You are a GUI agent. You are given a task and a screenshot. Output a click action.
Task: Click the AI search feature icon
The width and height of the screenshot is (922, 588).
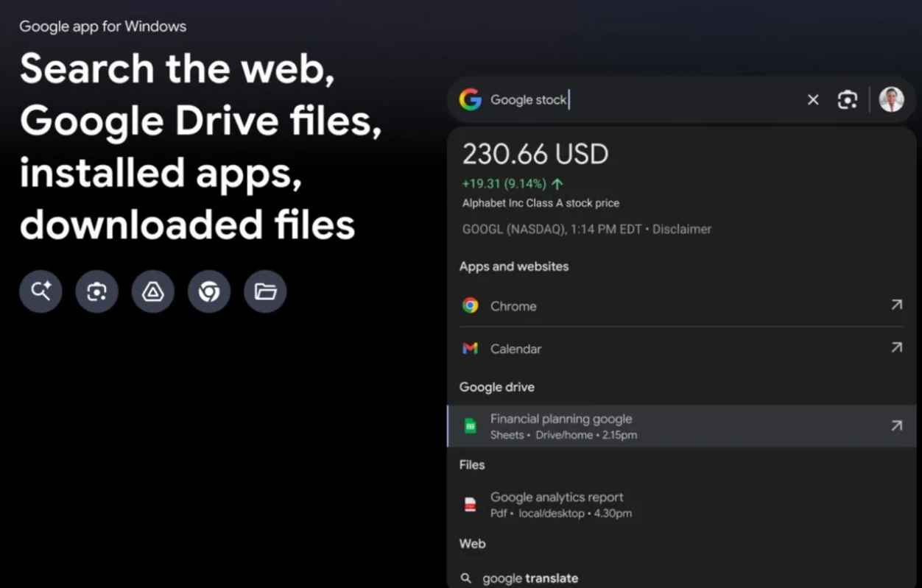[x=41, y=291]
